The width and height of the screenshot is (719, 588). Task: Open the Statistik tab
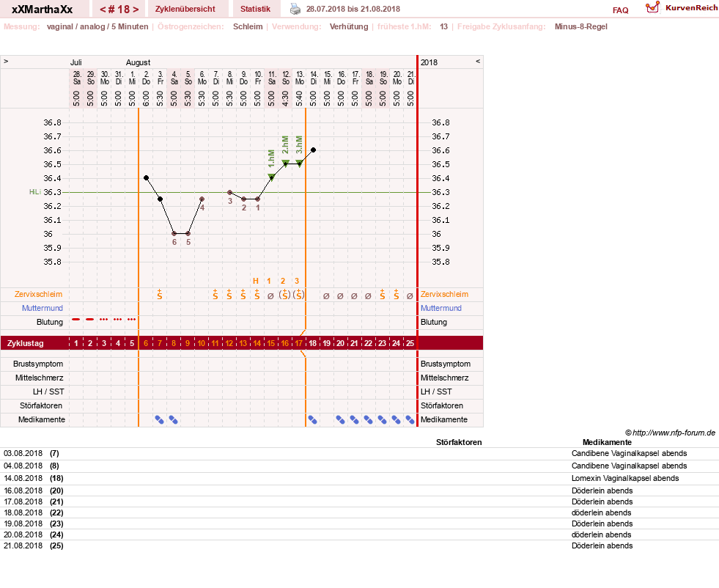tap(255, 9)
